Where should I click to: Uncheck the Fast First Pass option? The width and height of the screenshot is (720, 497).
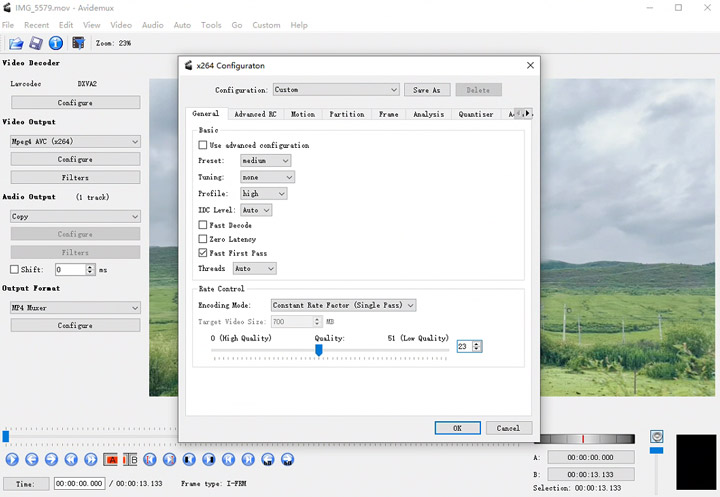203,253
